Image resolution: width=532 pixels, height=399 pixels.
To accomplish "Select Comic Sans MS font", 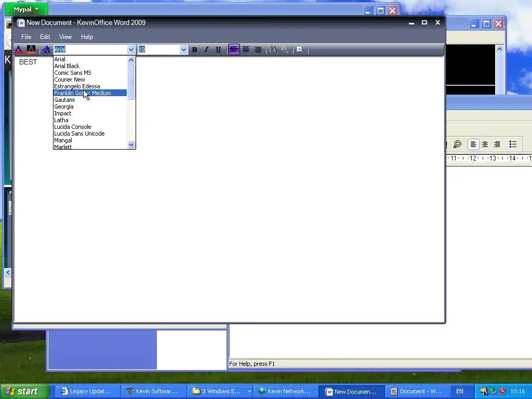I will (x=90, y=73).
